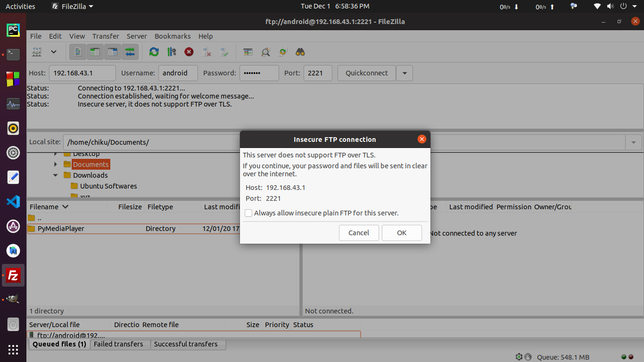Open the Quickconnect history dropdown arrow
The height and width of the screenshot is (362, 644).
(x=405, y=73)
